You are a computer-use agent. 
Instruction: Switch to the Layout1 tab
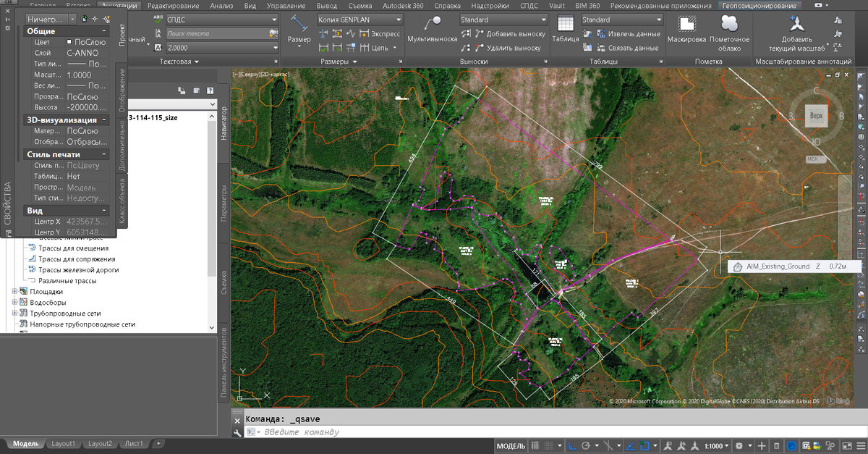click(63, 443)
